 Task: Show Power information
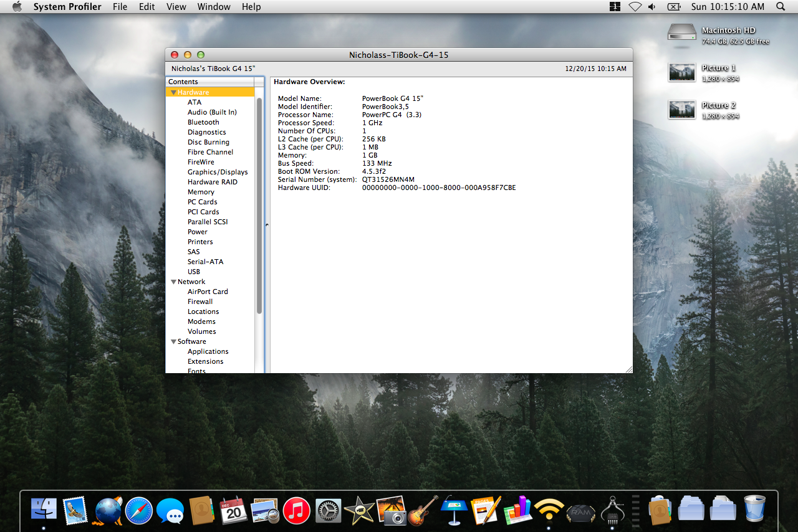pos(198,232)
